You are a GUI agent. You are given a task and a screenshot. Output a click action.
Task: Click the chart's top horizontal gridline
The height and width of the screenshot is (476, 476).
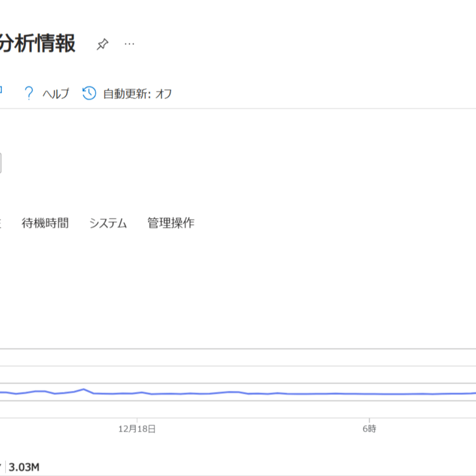[238, 349]
